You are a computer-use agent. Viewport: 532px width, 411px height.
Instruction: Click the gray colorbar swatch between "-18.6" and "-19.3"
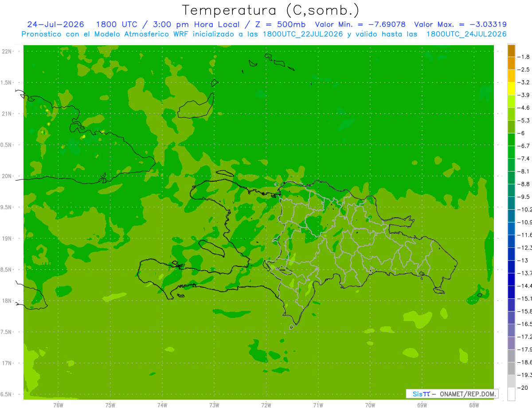pos(511,368)
